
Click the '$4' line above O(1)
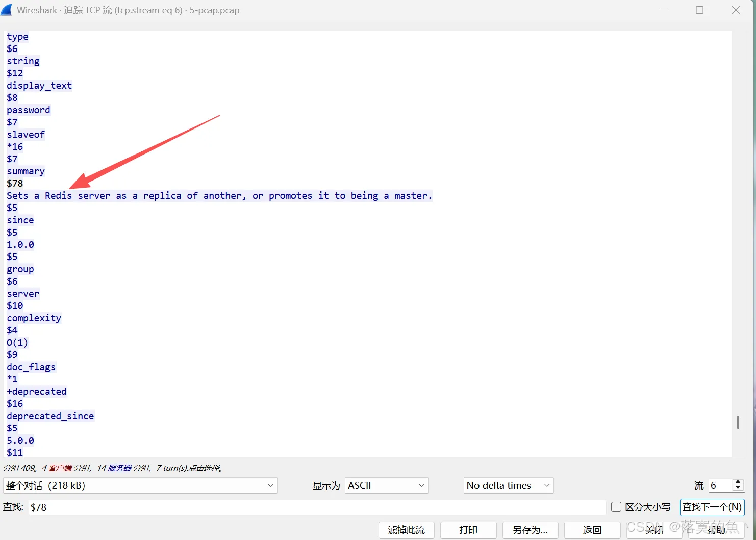coord(12,330)
